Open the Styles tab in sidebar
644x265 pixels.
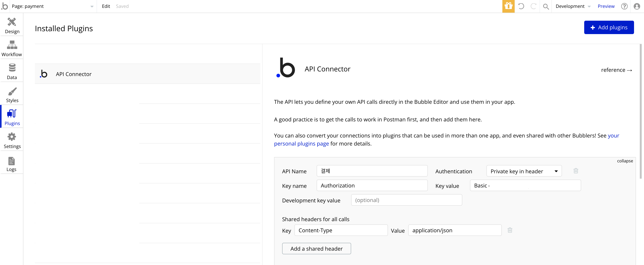click(12, 94)
